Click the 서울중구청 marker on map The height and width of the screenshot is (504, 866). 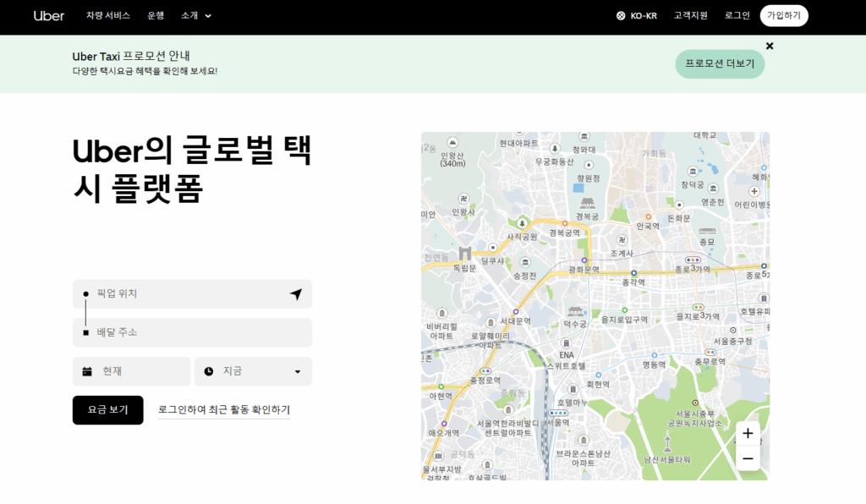[x=733, y=330]
